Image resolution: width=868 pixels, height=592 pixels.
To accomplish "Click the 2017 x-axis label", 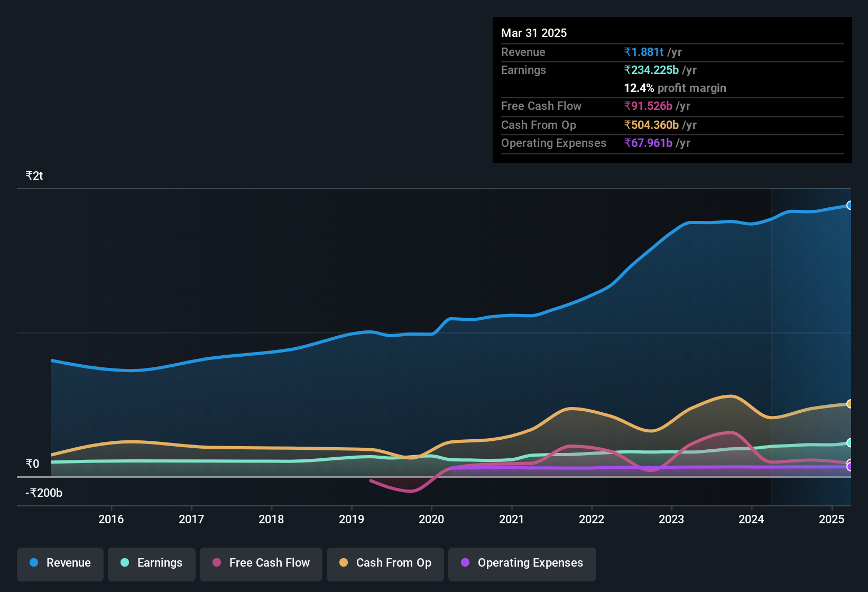I will click(x=191, y=519).
